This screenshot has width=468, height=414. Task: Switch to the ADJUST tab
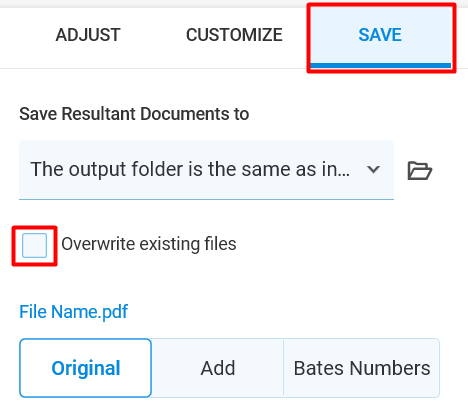88,35
